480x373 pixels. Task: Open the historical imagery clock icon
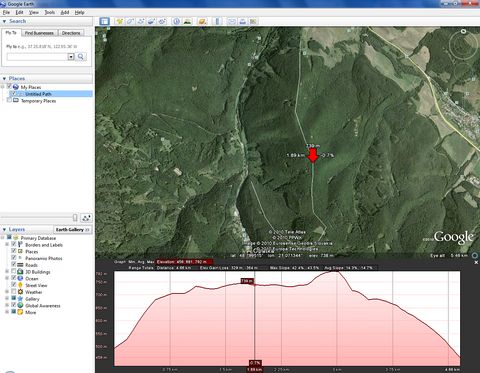[176, 21]
